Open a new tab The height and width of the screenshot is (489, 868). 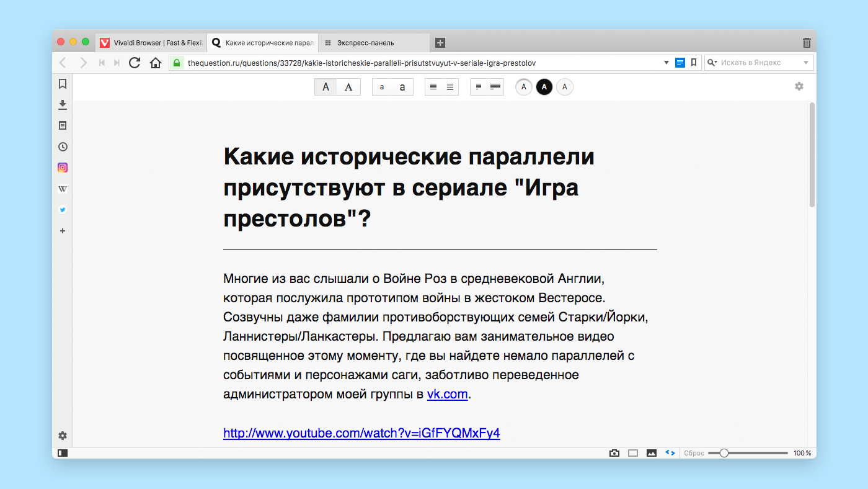pos(440,43)
